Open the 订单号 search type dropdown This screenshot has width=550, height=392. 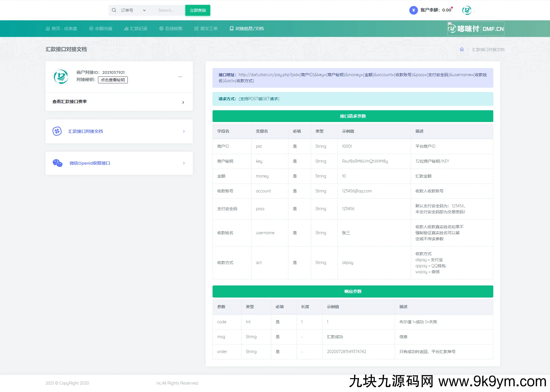[133, 10]
